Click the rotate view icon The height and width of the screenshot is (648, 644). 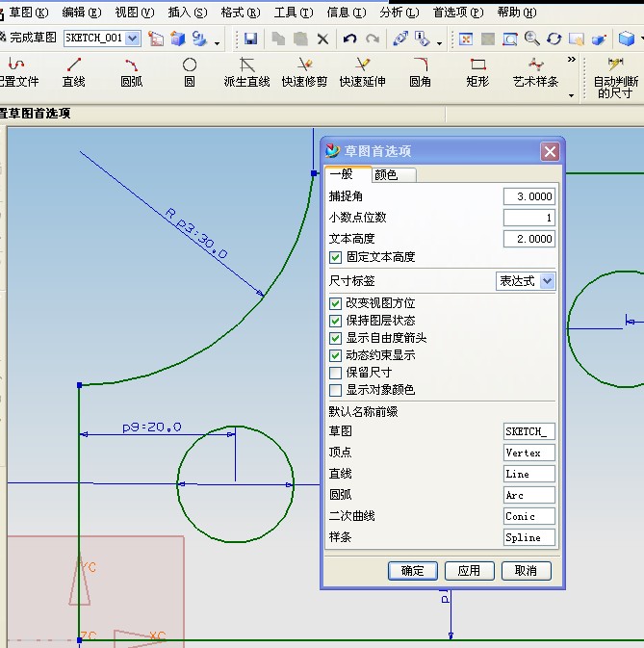pyautogui.click(x=554, y=39)
